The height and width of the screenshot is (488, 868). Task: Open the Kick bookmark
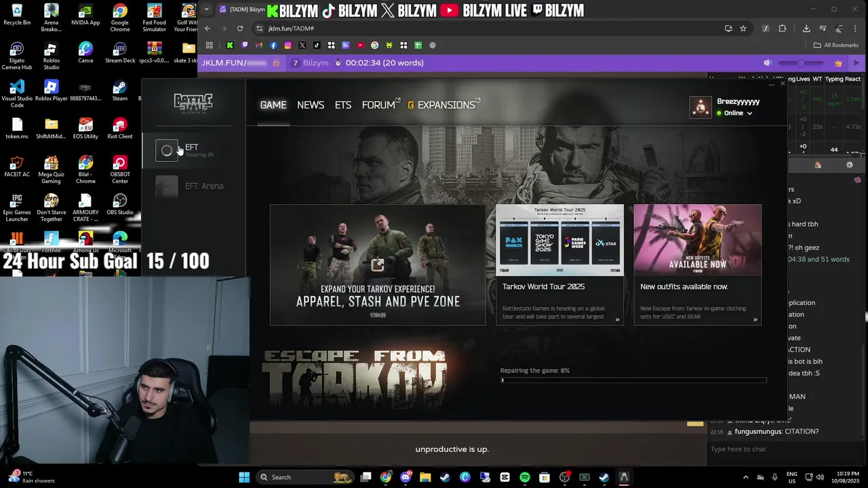(230, 45)
